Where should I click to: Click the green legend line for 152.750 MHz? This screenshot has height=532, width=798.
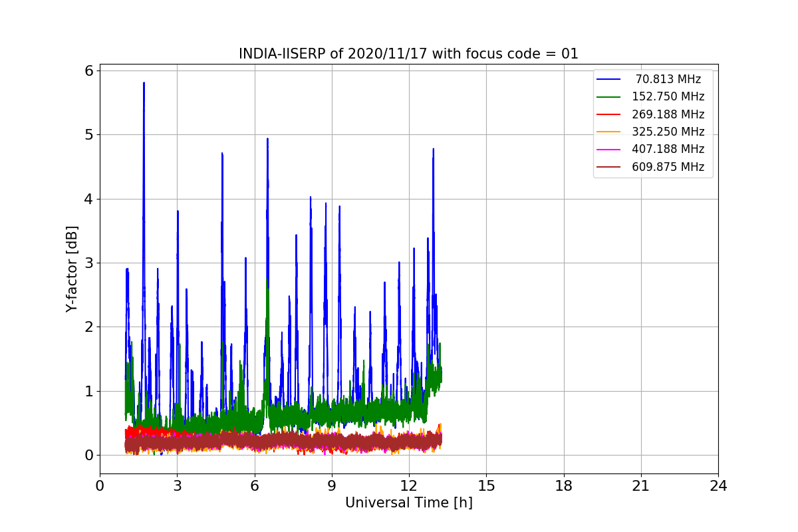click(x=609, y=96)
